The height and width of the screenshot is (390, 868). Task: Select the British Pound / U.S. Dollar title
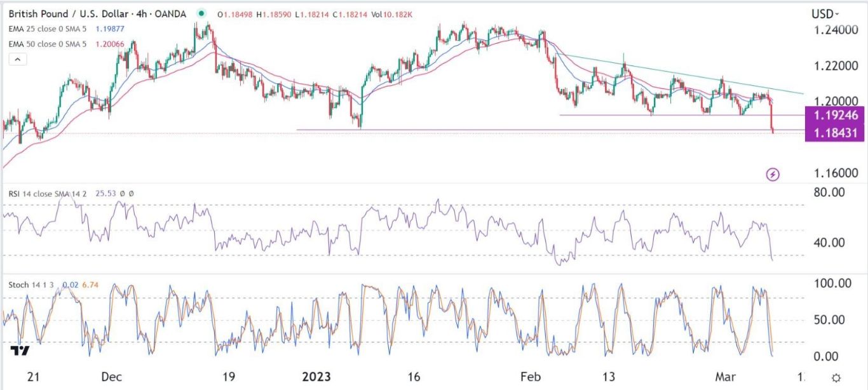[70, 13]
